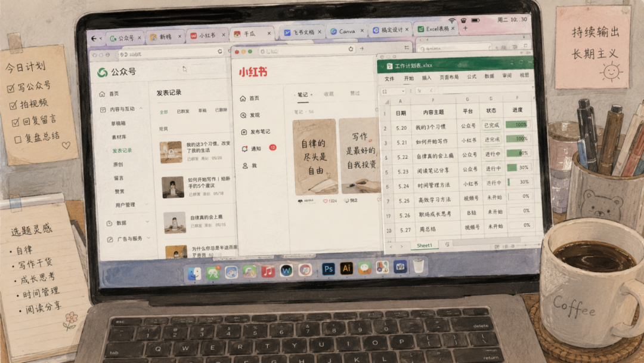
Task: Open the 写作是最好的自我投资 note card
Action: [360, 155]
